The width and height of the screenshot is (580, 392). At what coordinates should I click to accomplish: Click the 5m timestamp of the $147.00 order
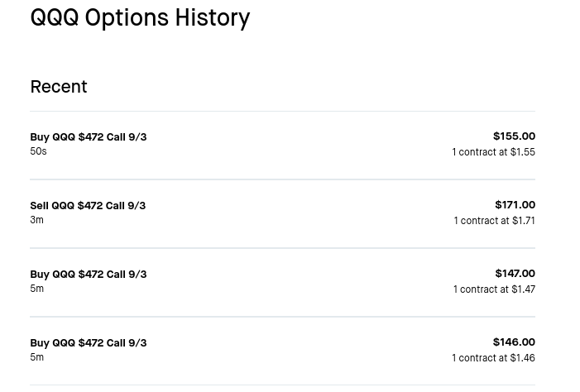[36, 289]
